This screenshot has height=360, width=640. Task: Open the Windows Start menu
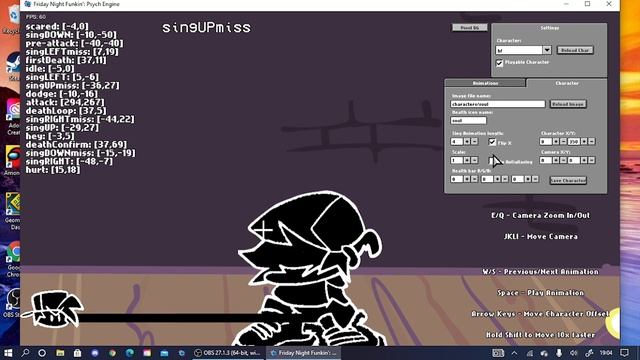point(8,353)
